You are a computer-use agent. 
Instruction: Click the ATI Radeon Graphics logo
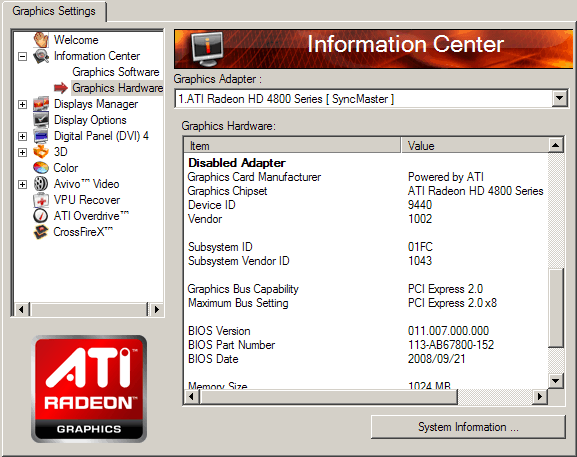pyautogui.click(x=89, y=389)
